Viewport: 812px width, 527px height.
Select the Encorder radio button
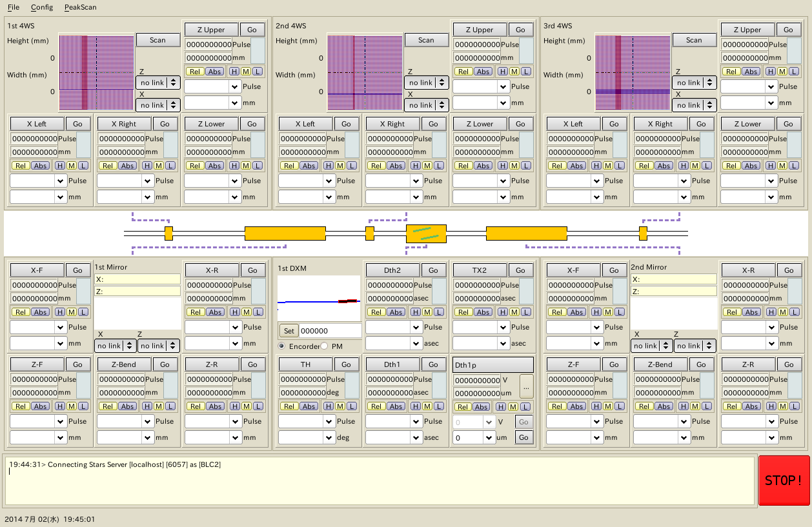click(x=282, y=346)
